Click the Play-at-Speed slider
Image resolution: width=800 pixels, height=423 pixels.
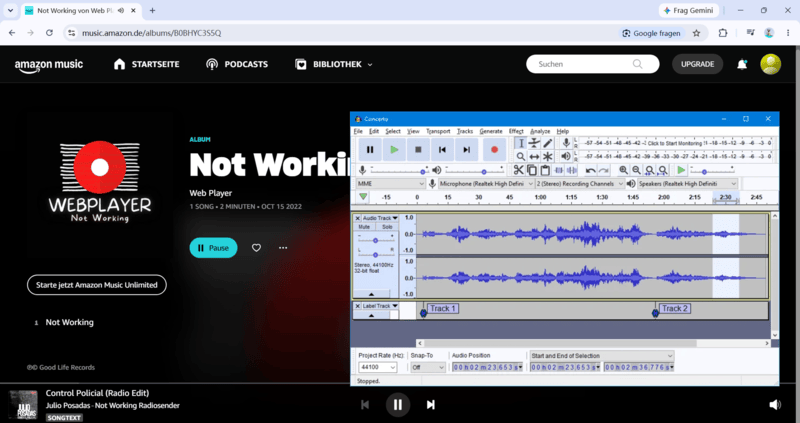pos(712,170)
